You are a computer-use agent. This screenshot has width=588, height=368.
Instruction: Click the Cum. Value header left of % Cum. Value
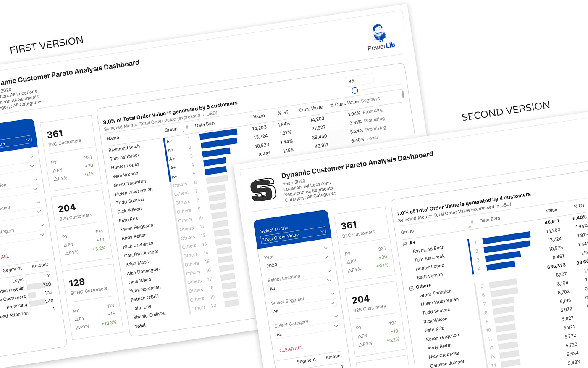click(311, 109)
